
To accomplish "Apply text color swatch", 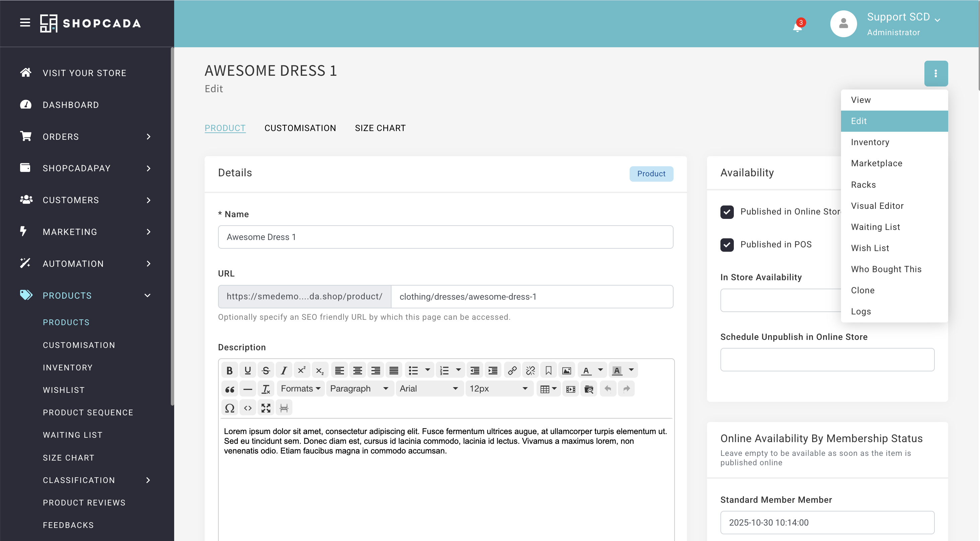I will click(x=586, y=370).
